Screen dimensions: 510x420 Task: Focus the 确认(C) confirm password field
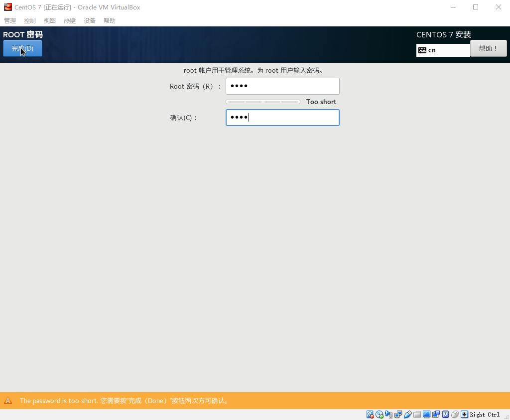tap(282, 118)
